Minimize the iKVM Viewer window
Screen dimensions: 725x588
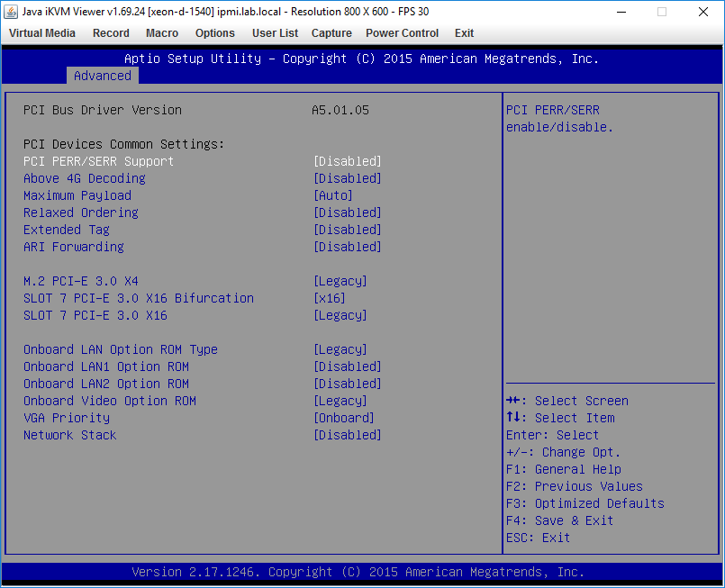pyautogui.click(x=621, y=12)
